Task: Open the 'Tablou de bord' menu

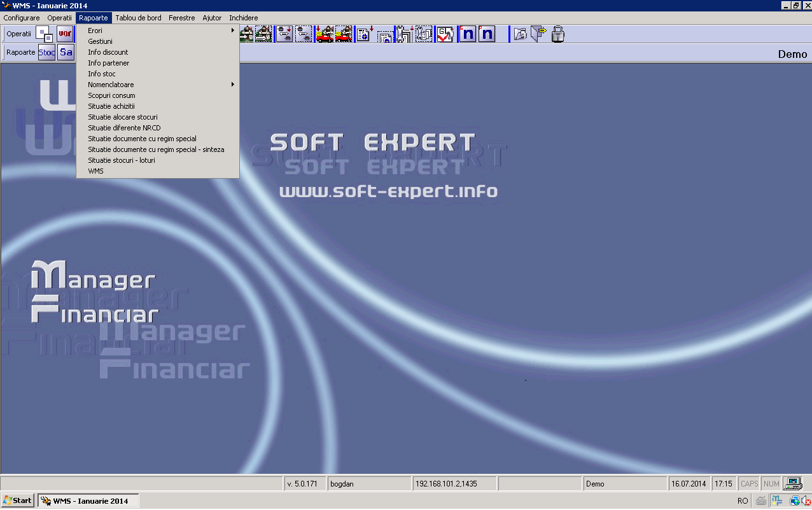Action: point(138,18)
